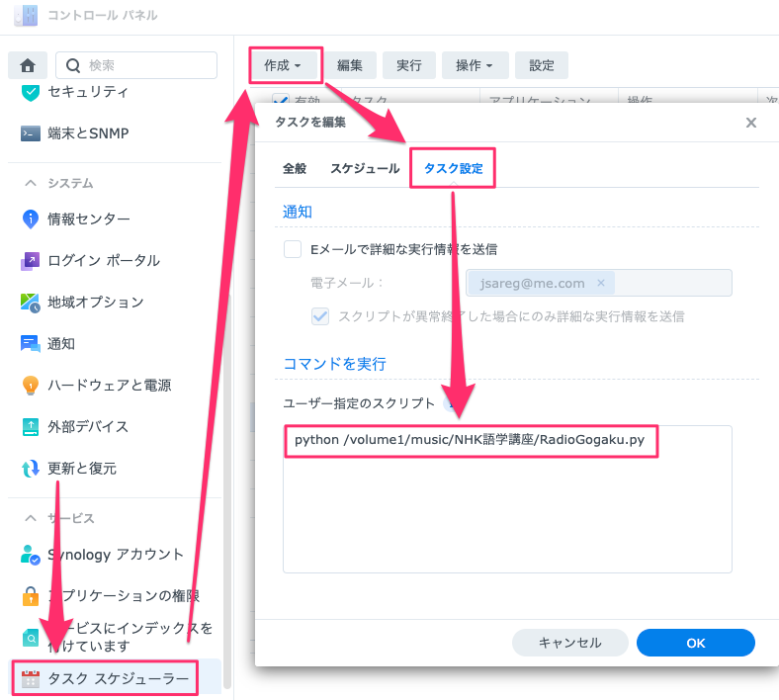Switch to the 全般 tab
This screenshot has height=700, width=779.
(x=295, y=169)
